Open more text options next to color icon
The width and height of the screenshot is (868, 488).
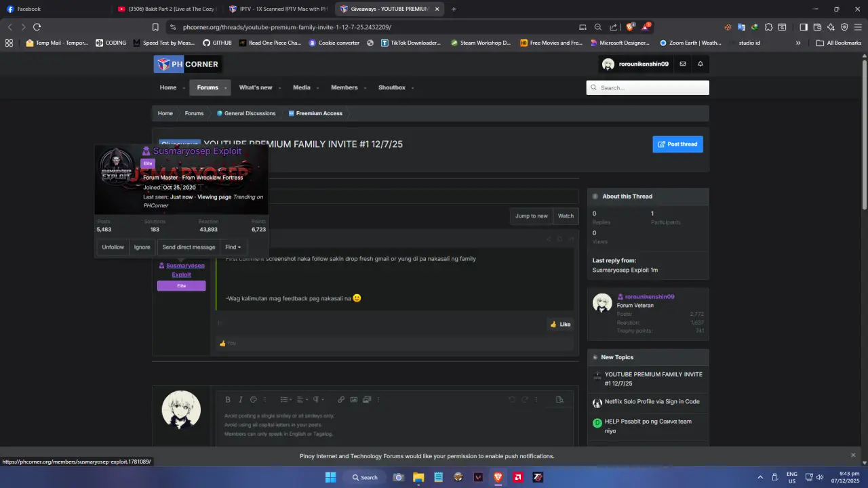(x=265, y=400)
